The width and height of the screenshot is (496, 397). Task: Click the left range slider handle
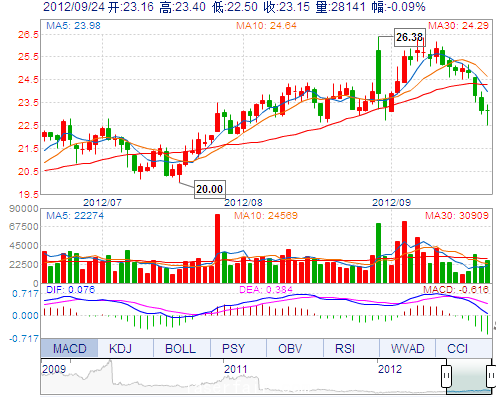point(447,376)
